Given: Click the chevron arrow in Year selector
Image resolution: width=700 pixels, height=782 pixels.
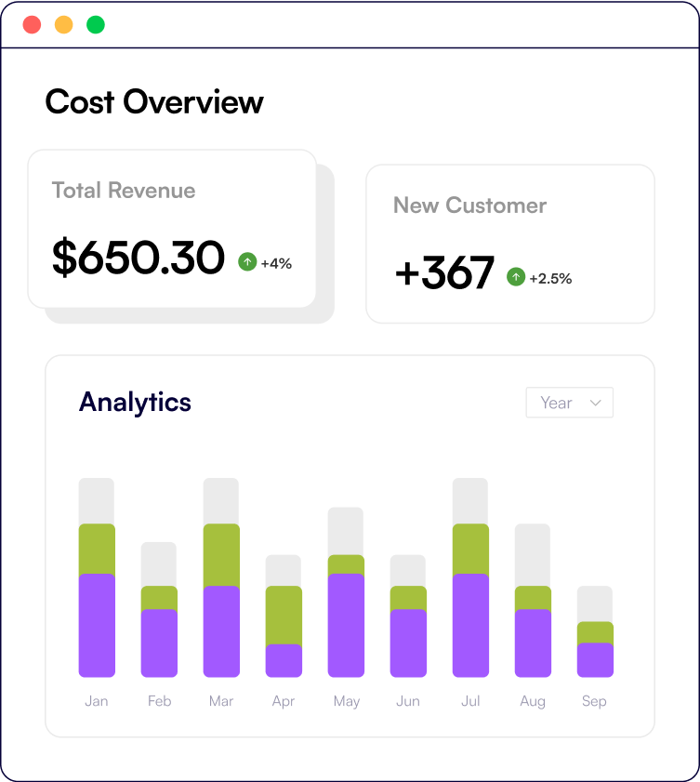Looking at the screenshot, I should click(x=596, y=403).
